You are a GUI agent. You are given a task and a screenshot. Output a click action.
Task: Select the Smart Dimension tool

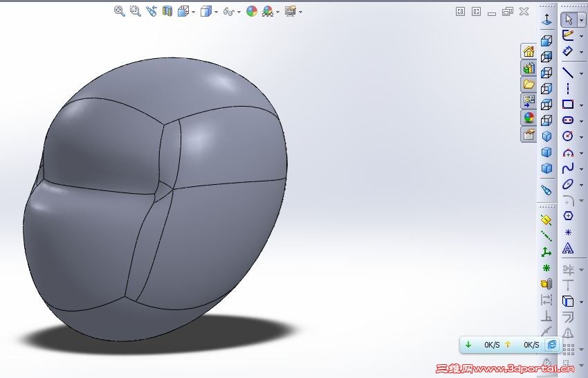point(568,51)
